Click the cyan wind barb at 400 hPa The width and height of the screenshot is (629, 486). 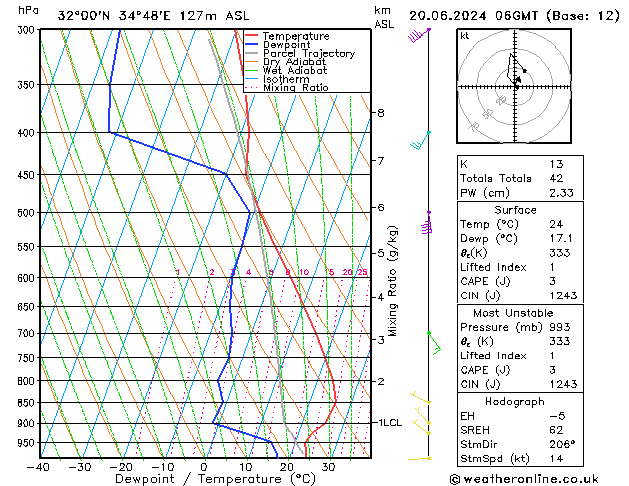420,140
